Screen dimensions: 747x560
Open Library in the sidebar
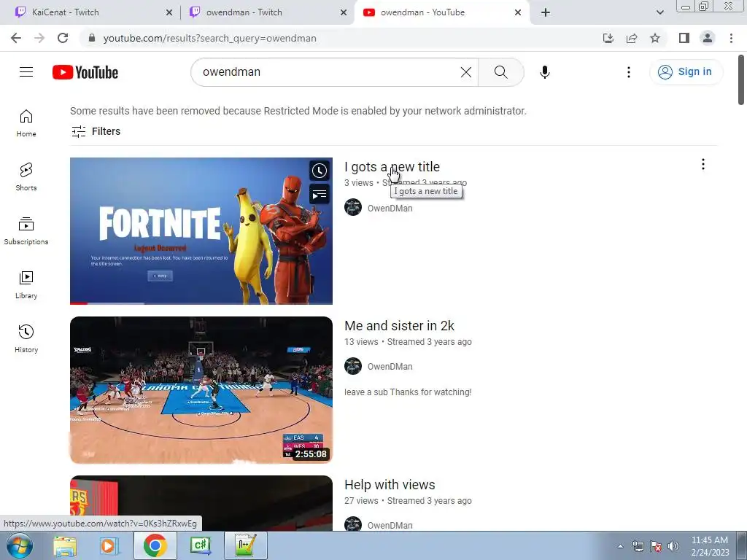pos(26,285)
